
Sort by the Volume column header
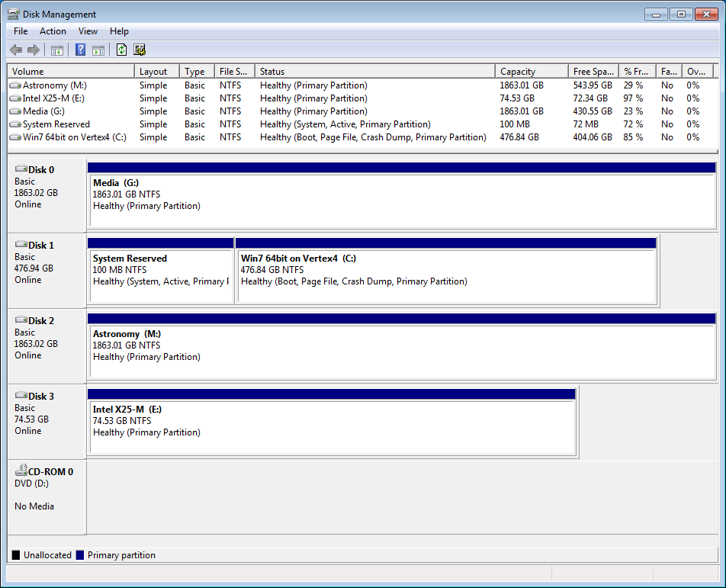pyautogui.click(x=71, y=71)
